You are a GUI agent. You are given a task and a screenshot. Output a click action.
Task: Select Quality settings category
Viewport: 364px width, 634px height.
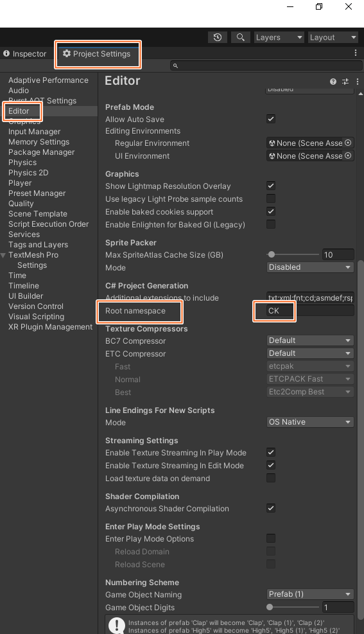tap(21, 204)
